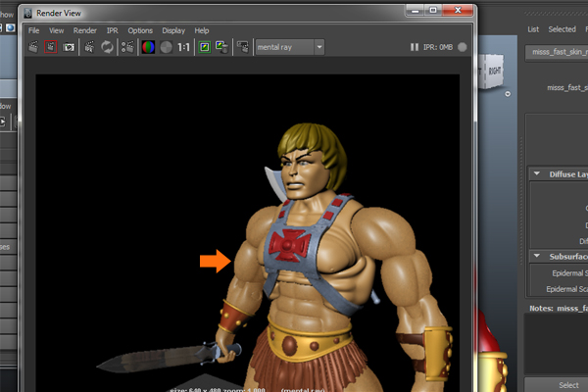
Task: Click the Select button in Attribute Editor
Action: tap(556, 385)
